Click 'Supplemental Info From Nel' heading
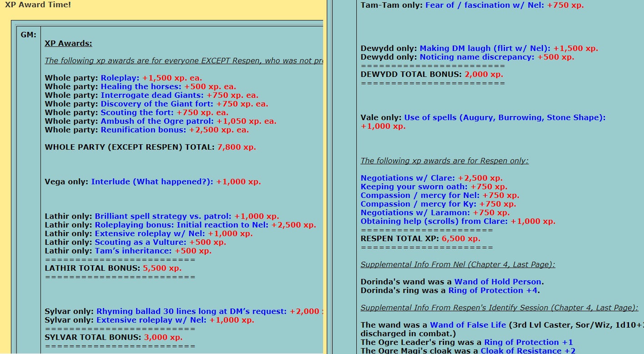Screen dimensions: 644x354 click(x=458, y=265)
